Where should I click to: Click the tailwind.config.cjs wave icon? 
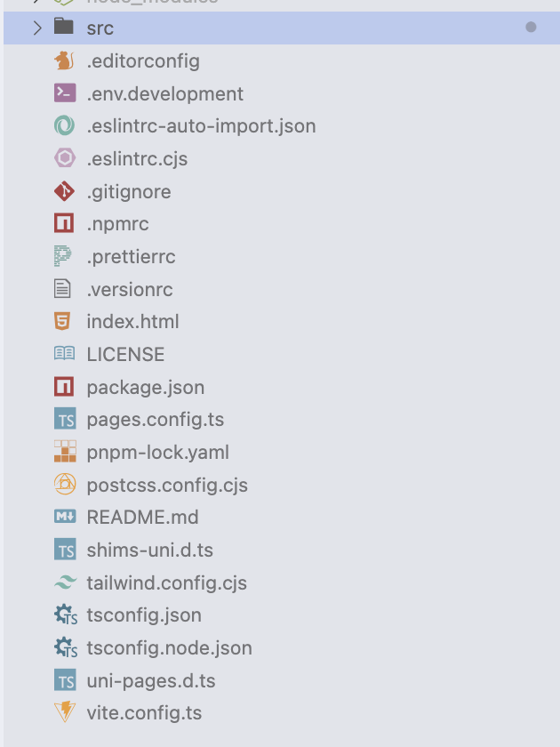64,582
